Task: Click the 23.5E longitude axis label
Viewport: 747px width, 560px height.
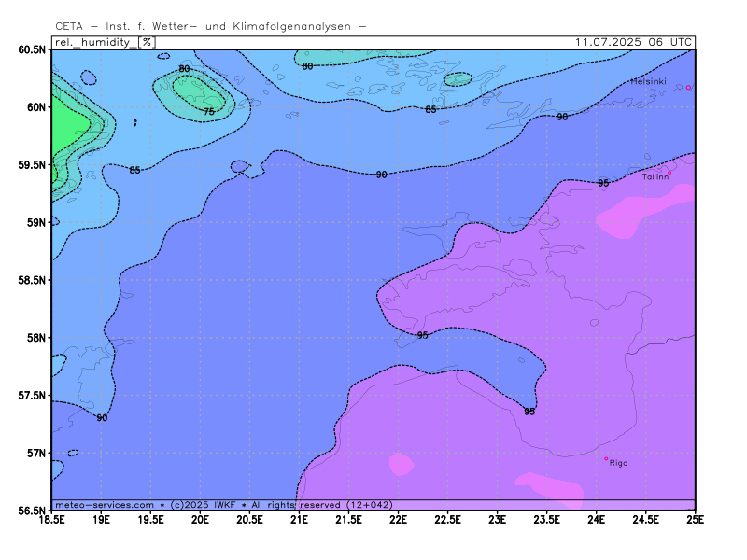Action: click(547, 520)
